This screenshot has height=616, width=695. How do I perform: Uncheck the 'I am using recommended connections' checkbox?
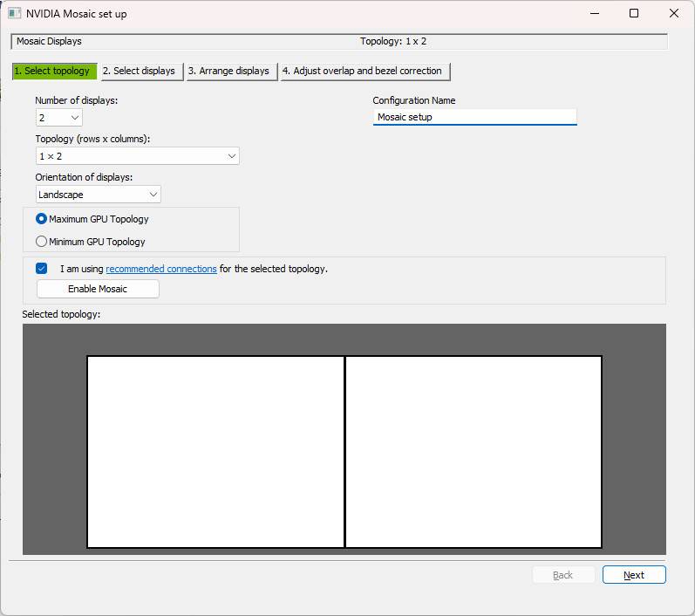tap(41, 269)
